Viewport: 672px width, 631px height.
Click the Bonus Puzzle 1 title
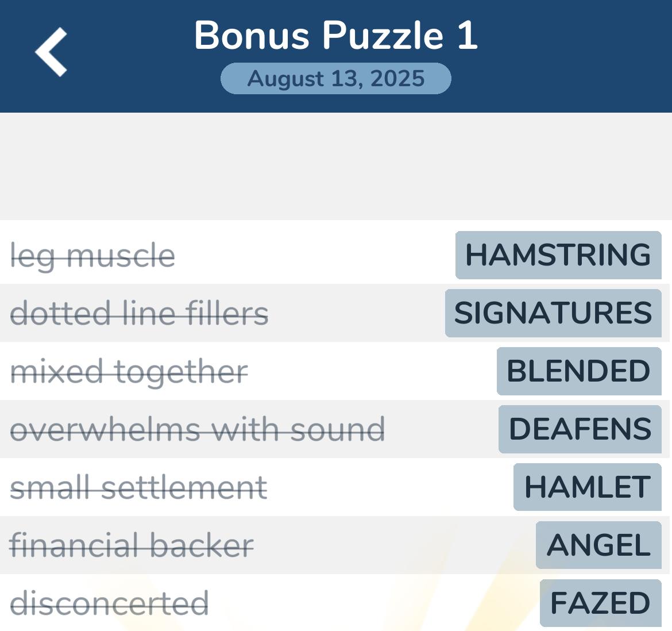[336, 36]
